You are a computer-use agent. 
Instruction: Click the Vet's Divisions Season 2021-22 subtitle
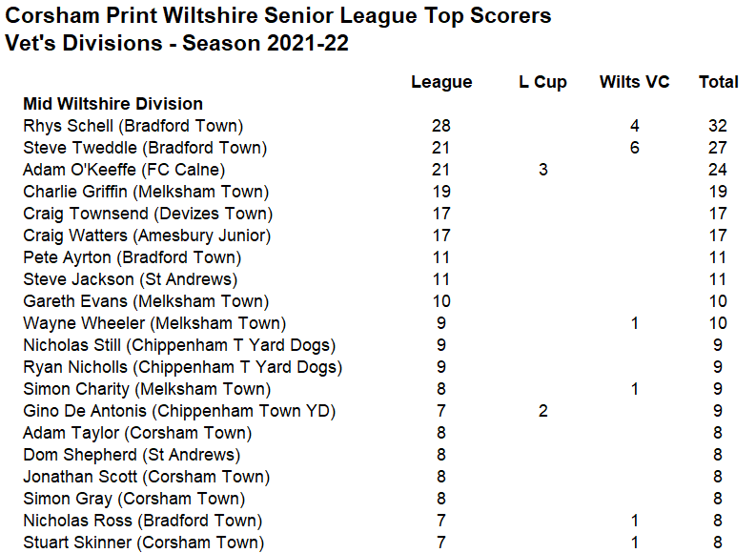(x=176, y=44)
